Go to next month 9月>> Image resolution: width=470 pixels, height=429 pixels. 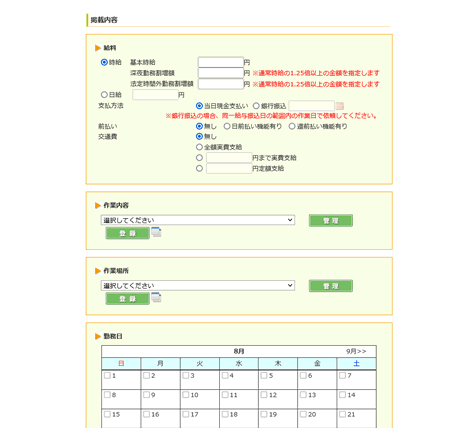pos(356,351)
